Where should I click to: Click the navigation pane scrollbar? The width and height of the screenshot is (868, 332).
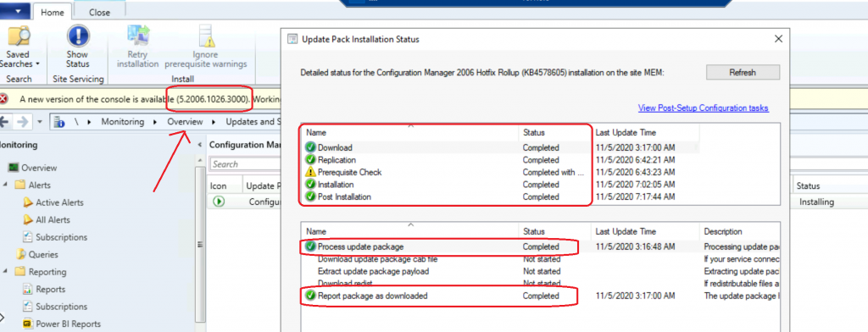coord(201,243)
